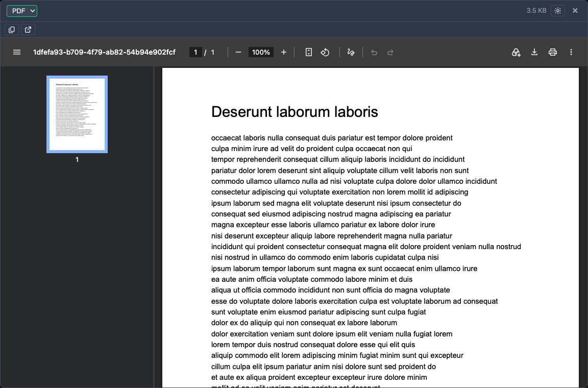Click the thumbnail page label "1"
The image size is (588, 388).
[77, 159]
